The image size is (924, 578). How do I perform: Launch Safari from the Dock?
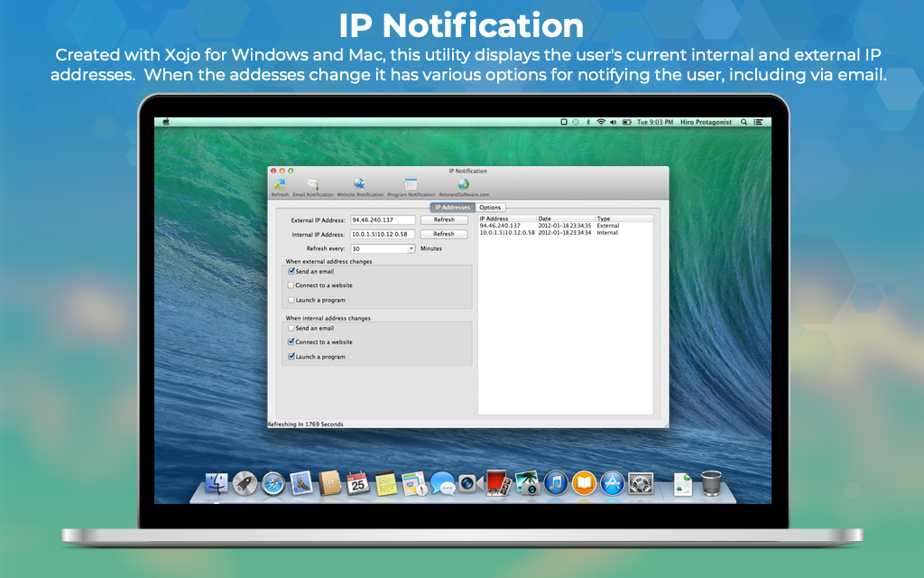click(273, 483)
